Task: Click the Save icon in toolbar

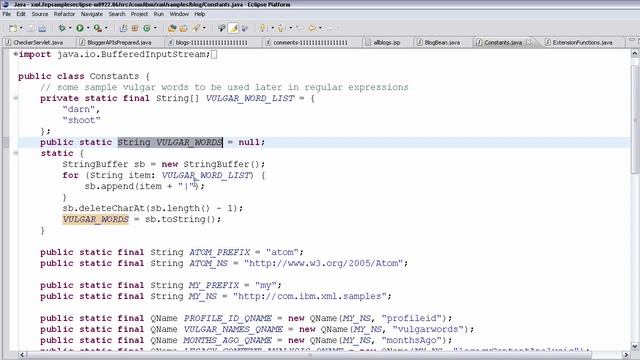Action: click(31, 28)
